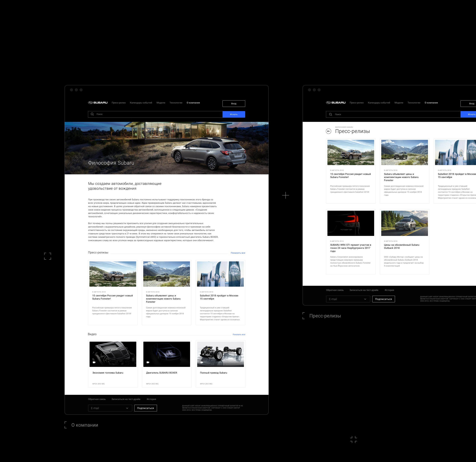Viewport: 476px width, 462px height.
Task: Select Технологии in the left window nav
Action: point(176,103)
